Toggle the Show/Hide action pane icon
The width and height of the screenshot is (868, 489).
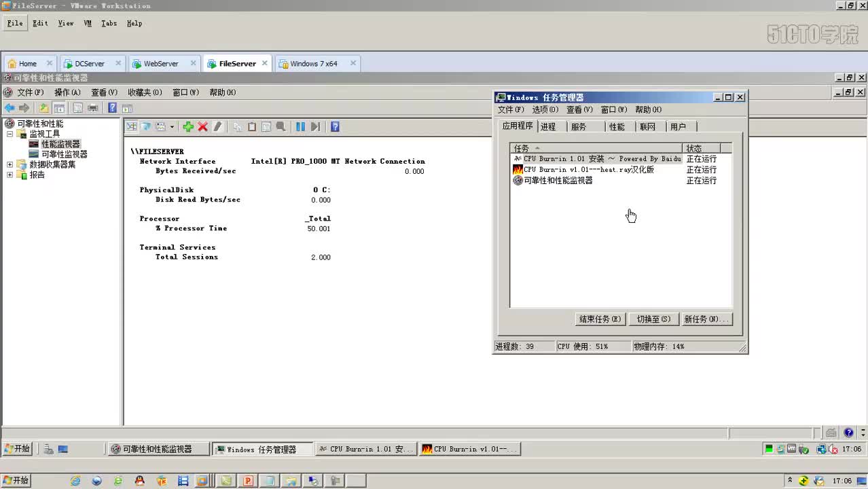127,108
